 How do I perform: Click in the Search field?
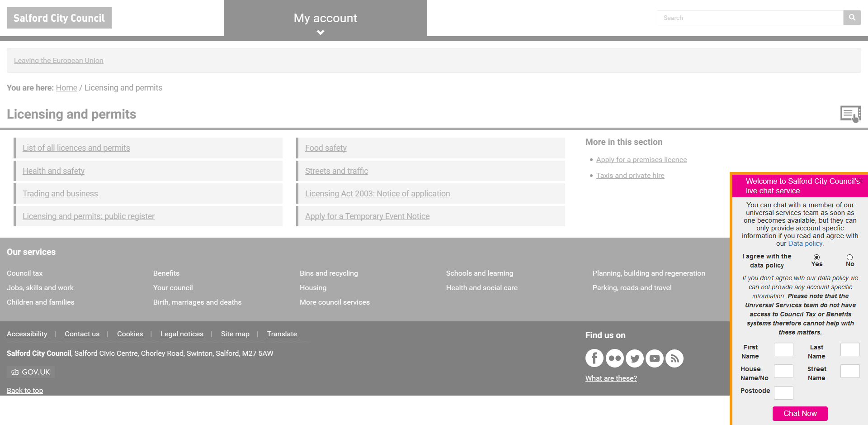click(x=750, y=18)
